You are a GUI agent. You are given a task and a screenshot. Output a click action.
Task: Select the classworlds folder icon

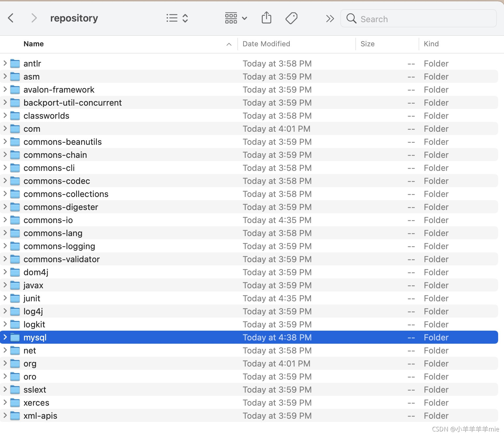(15, 115)
